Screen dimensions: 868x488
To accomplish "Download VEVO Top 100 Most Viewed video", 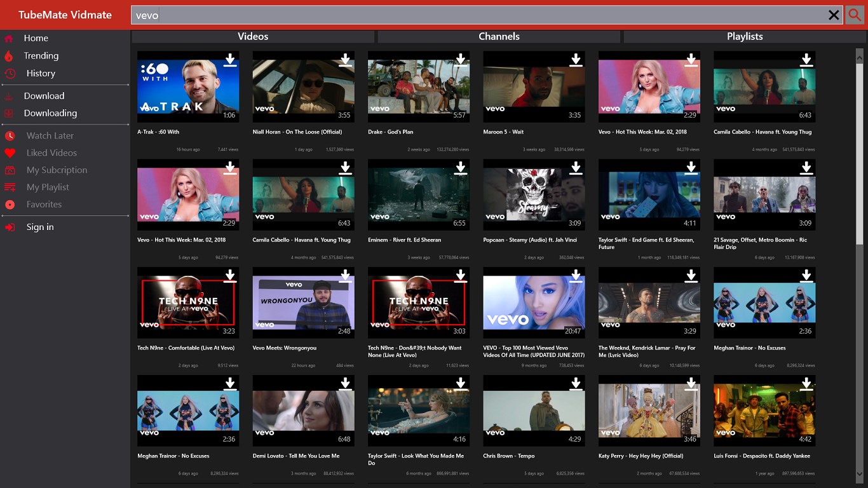I will pyautogui.click(x=576, y=276).
